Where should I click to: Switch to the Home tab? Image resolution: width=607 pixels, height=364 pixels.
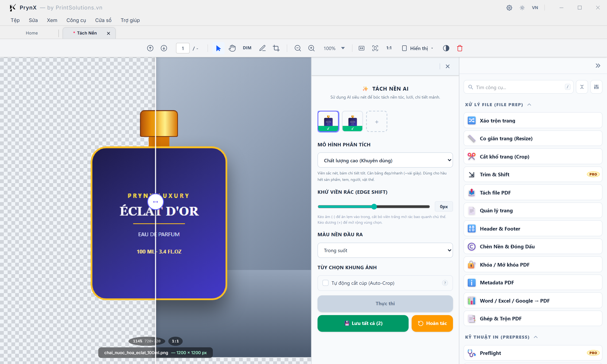tap(32, 33)
